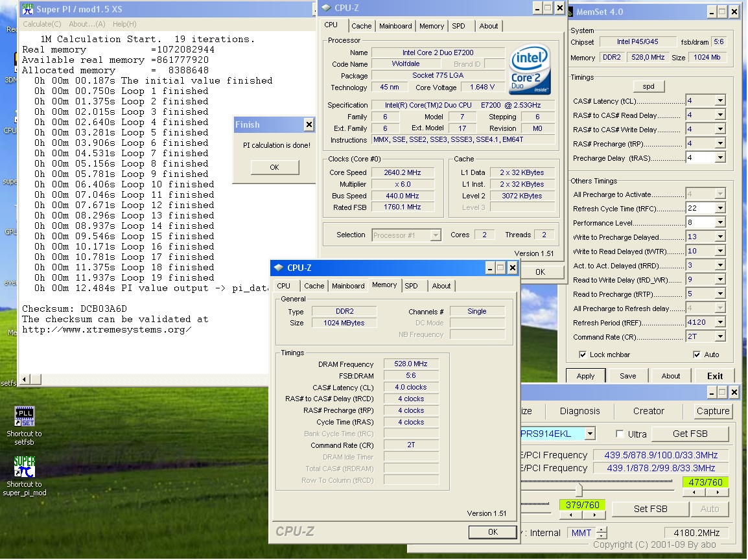Open the RAS# to CAS# Read Delay dropdown
Viewport: 748px width, 560px height.
tap(720, 115)
